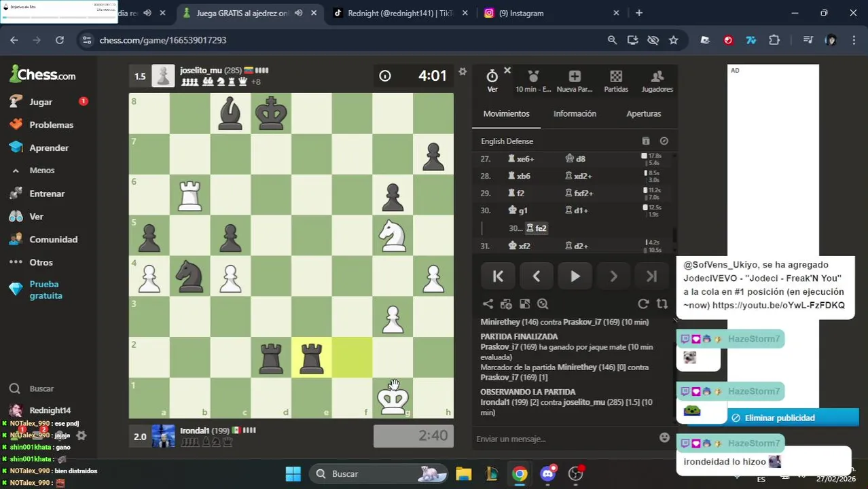Switch to the Aperturas tab

click(x=643, y=114)
